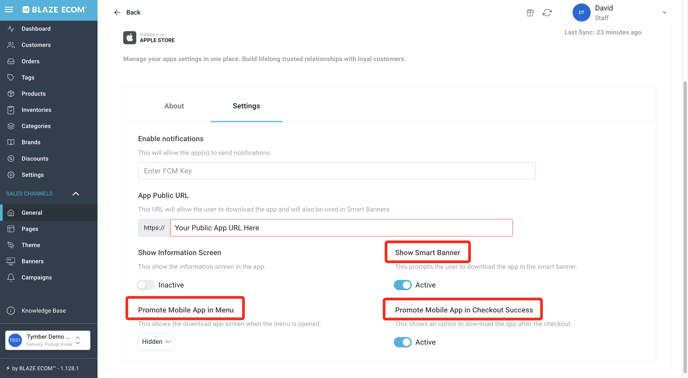
Task: Open Campaigns bell icon item
Action: (11, 277)
